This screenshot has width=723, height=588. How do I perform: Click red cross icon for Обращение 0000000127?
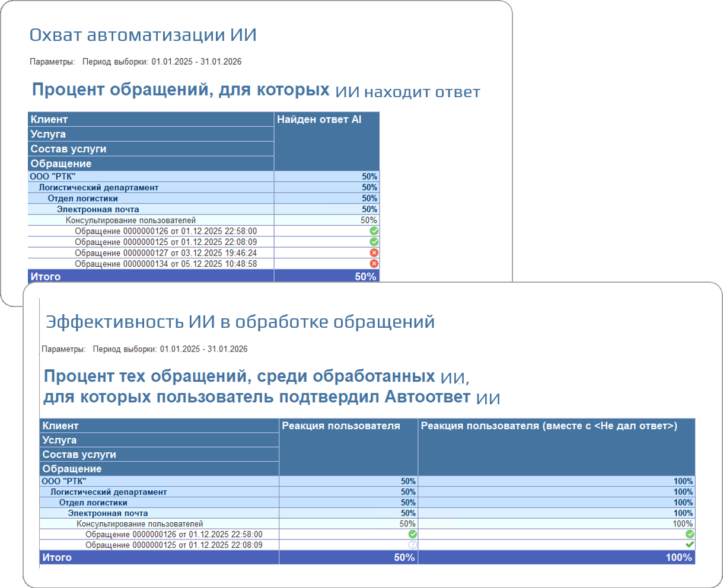374,253
